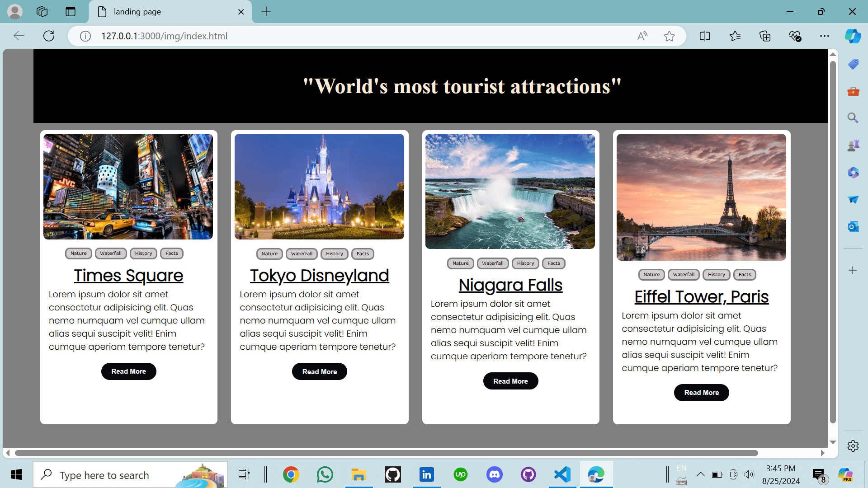
Task: Click Read More on Tokyo Disneyland card
Action: pos(320,371)
